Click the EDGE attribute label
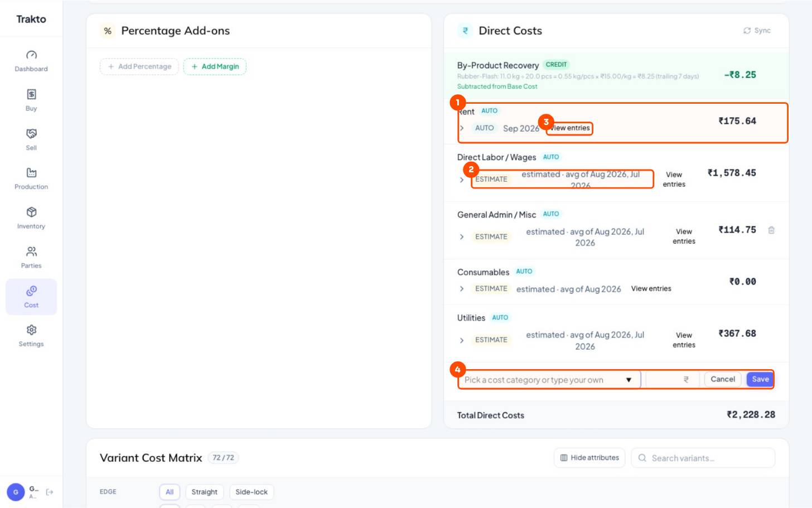The width and height of the screenshot is (812, 508). point(108,492)
